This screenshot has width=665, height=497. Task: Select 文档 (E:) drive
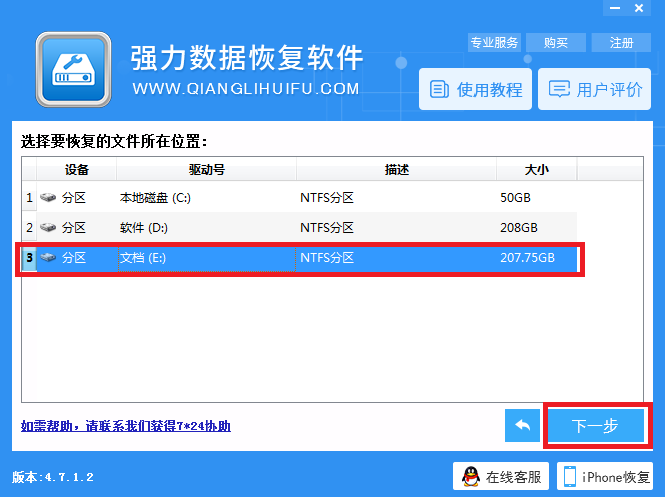click(x=142, y=257)
